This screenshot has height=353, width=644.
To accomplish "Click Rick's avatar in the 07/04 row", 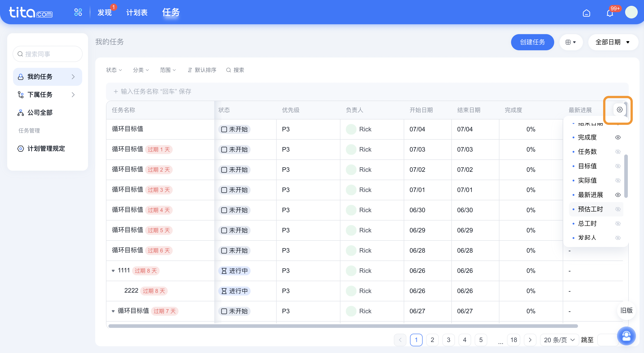I will [351, 129].
